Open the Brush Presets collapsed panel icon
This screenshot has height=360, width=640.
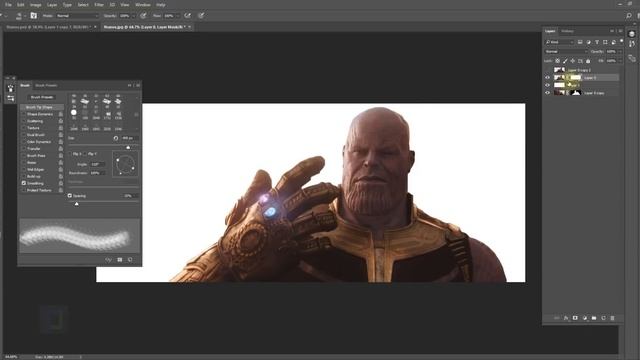(11, 98)
